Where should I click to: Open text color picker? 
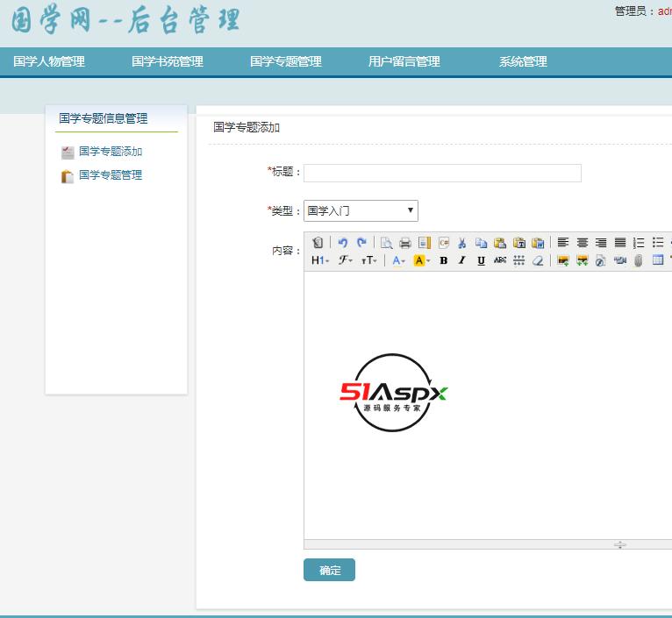click(398, 260)
